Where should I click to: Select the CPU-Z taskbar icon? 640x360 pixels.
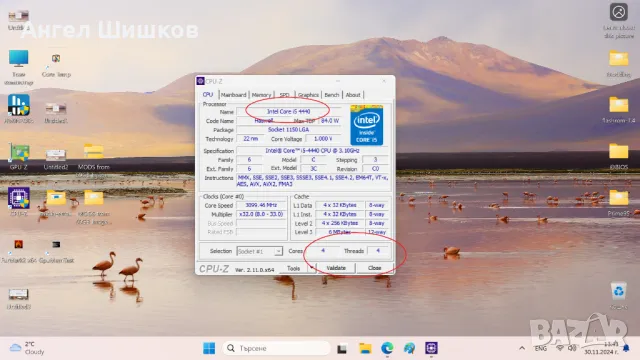[431, 348]
